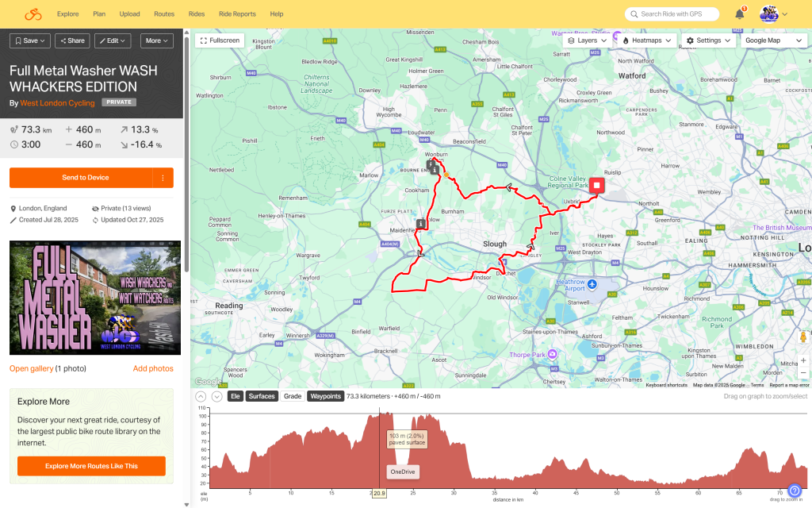
Task: Click the Street View pegman icon
Action: (x=802, y=337)
